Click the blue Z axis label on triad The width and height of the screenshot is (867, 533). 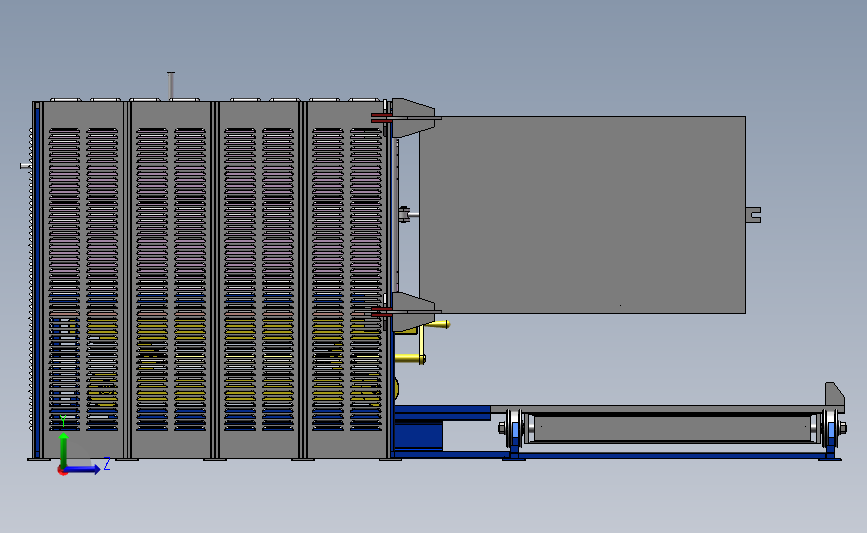pyautogui.click(x=107, y=464)
